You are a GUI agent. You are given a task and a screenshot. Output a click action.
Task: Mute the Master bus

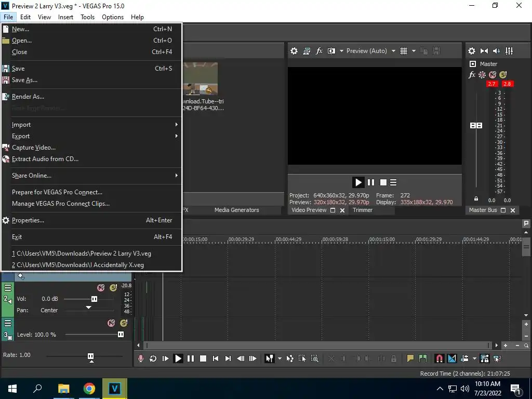[493, 75]
